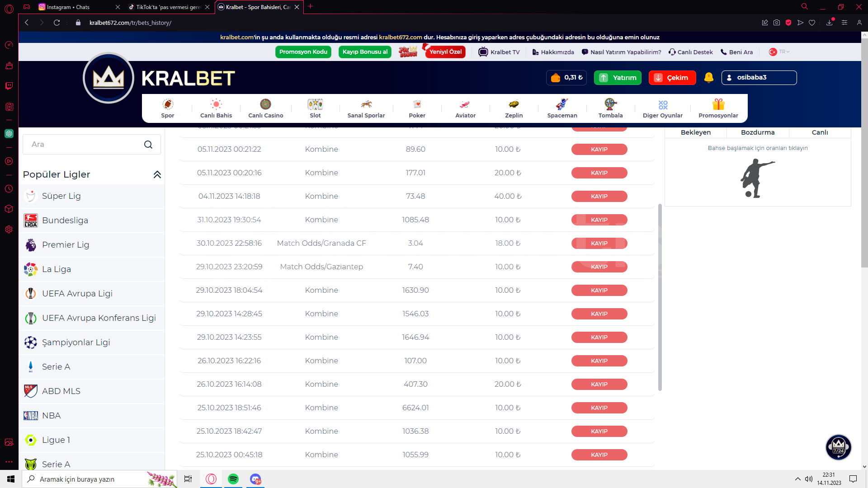Click the bet history scrollbar

point(660,297)
